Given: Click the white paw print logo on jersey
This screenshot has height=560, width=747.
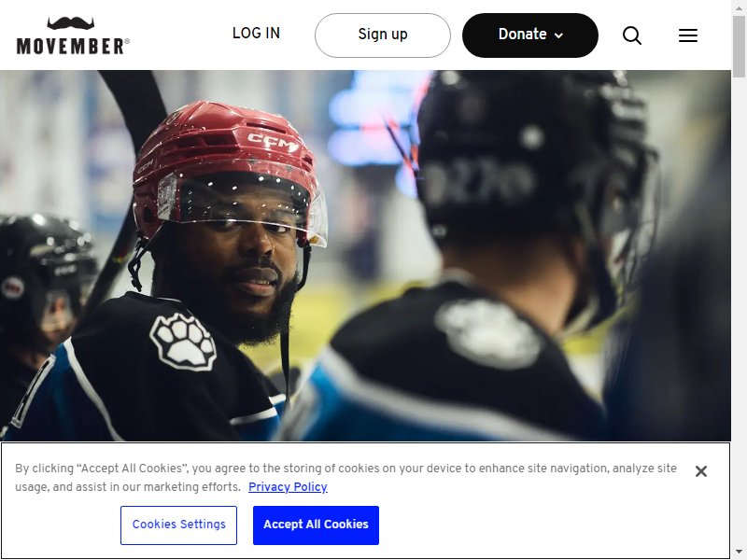Looking at the screenshot, I should 183,342.
